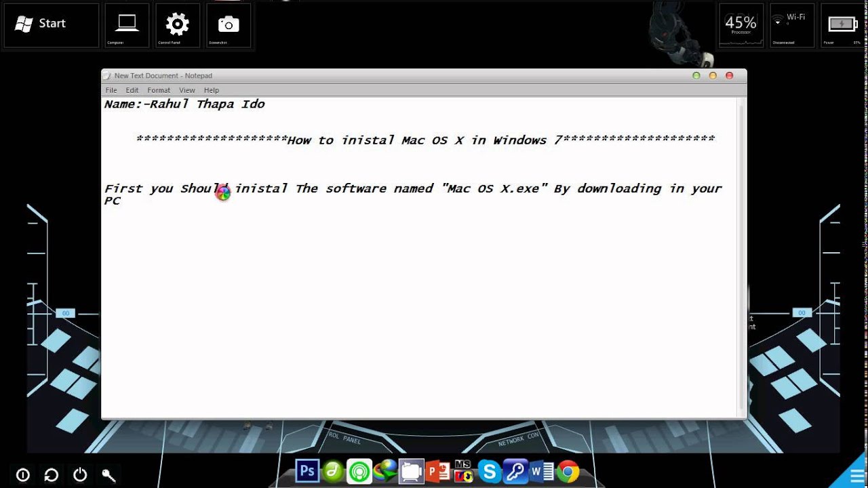Open the 45% Processor usage widget
This screenshot has height=488, width=868.
[741, 25]
